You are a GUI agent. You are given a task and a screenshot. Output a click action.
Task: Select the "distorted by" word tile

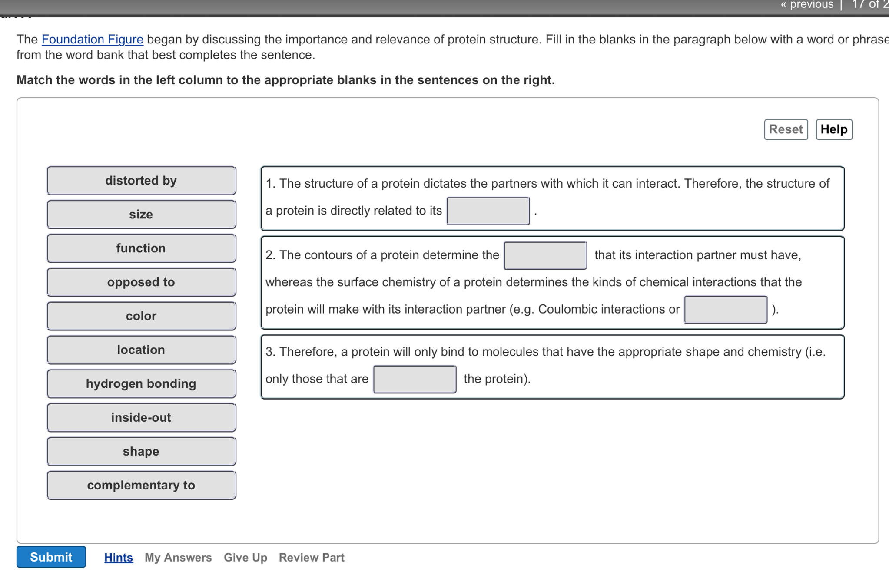[x=141, y=181]
